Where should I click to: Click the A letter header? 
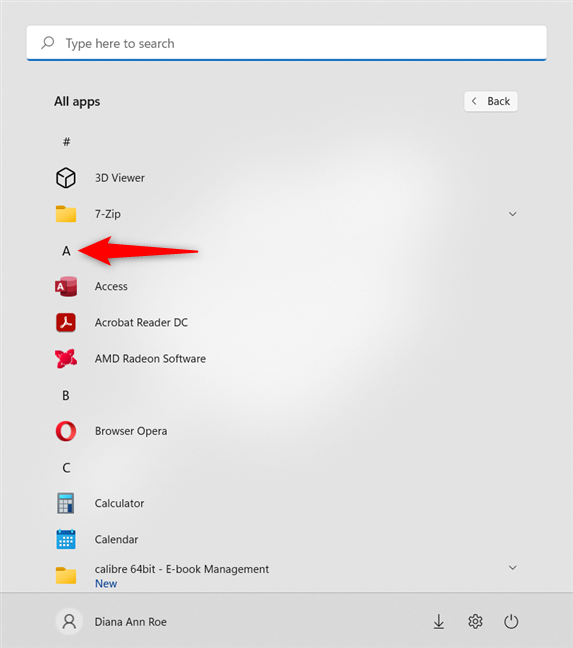click(66, 250)
